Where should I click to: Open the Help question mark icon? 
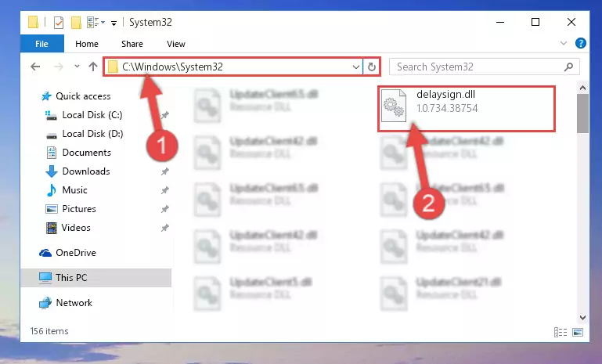pyautogui.click(x=581, y=43)
